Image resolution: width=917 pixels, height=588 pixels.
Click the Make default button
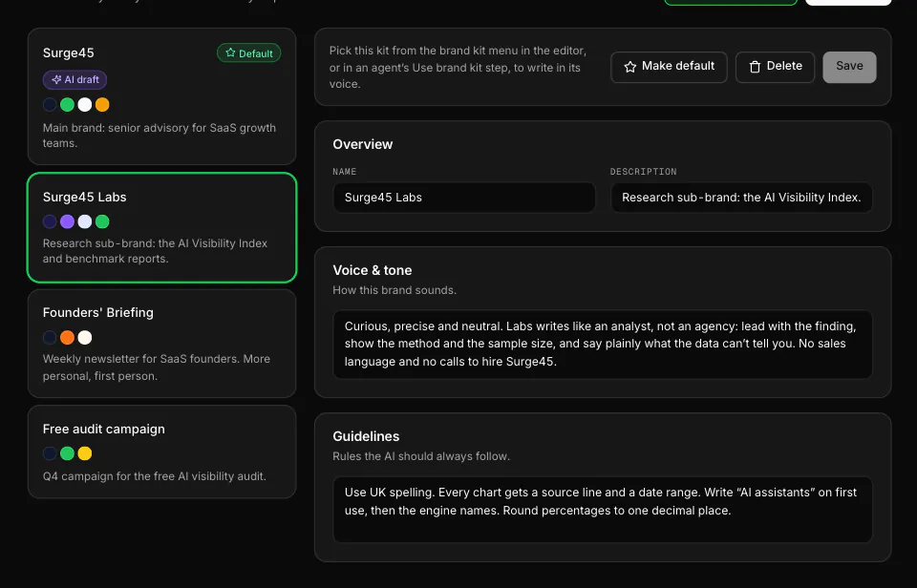[669, 67]
